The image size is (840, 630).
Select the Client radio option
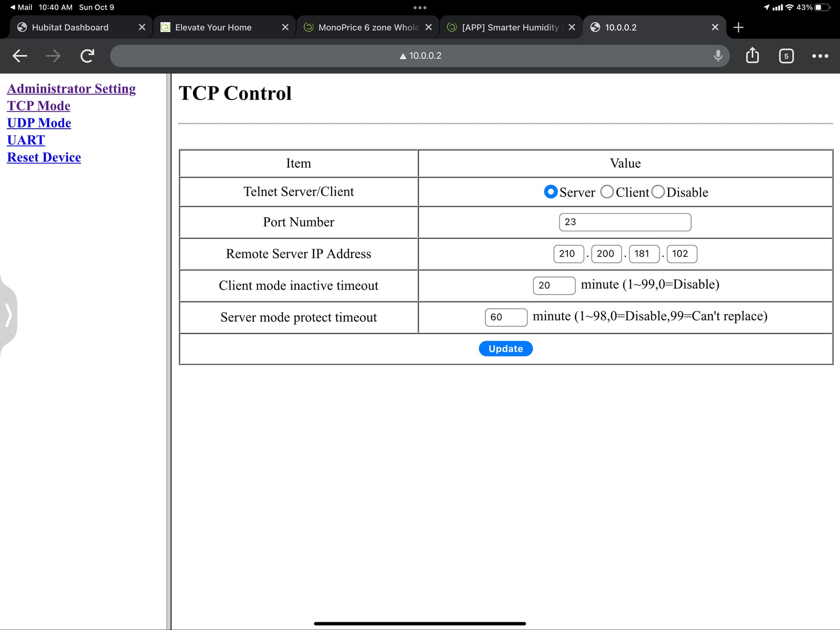pyautogui.click(x=607, y=192)
